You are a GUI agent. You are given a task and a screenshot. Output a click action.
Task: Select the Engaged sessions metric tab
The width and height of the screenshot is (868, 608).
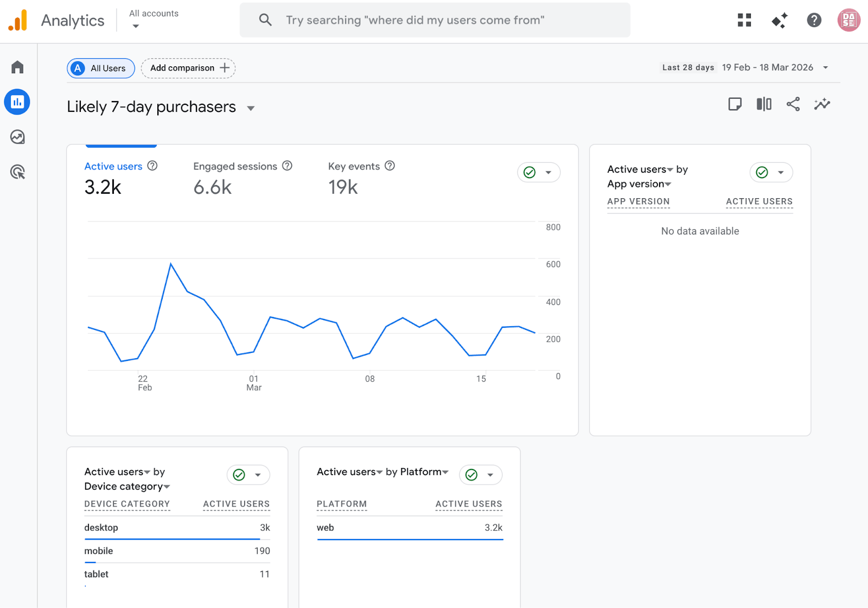235,167
